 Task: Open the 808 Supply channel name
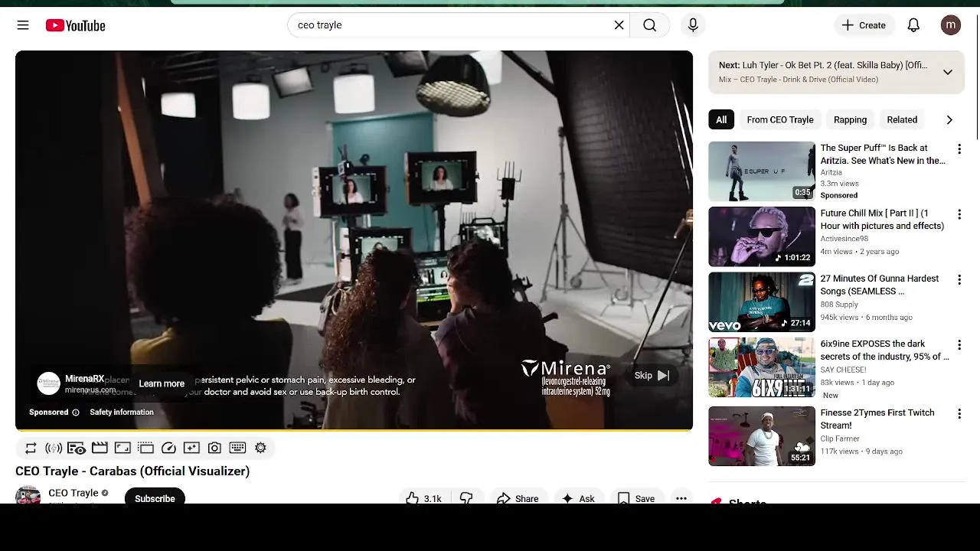point(839,305)
